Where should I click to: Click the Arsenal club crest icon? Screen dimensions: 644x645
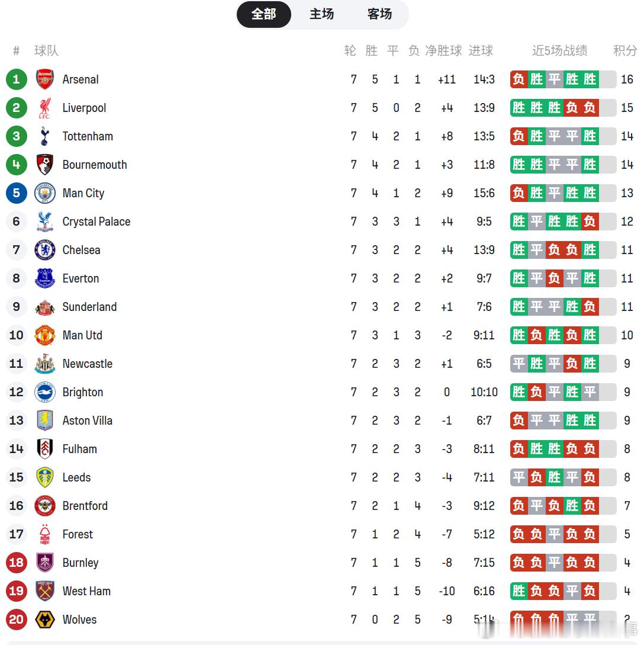tap(45, 79)
